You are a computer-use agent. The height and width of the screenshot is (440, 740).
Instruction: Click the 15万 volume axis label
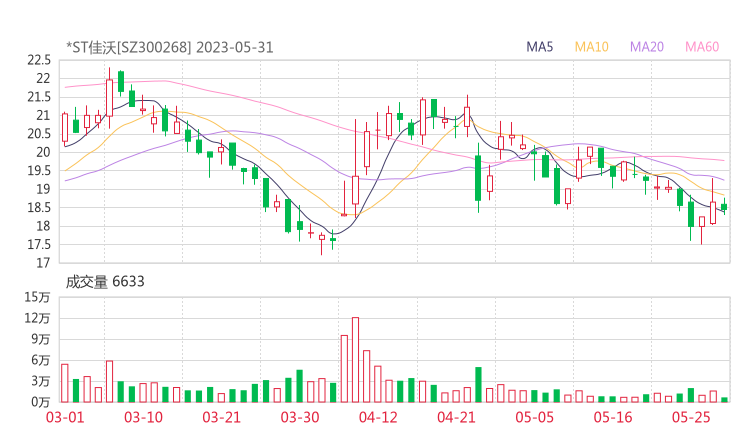click(37, 298)
